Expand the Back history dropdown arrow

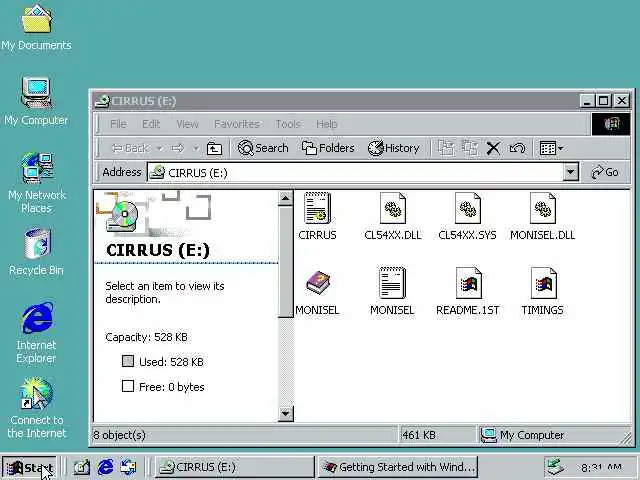(160, 148)
